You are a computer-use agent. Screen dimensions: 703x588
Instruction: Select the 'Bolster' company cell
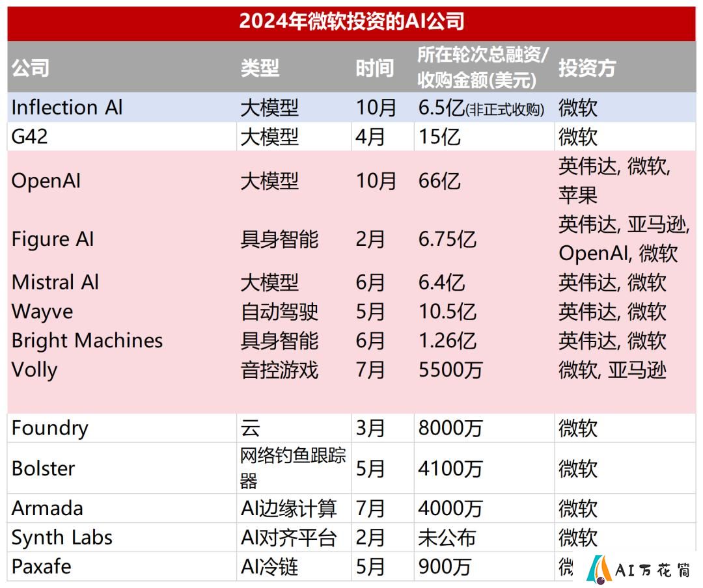click(x=43, y=469)
